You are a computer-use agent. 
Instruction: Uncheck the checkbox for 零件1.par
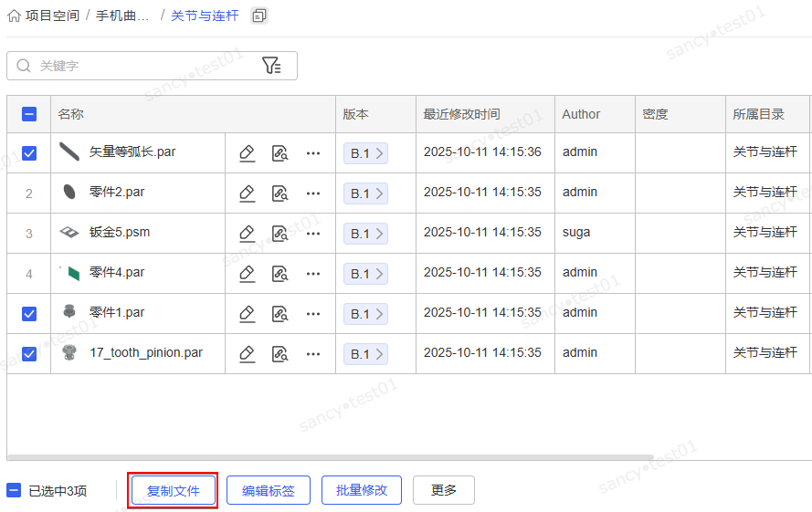[x=29, y=314]
